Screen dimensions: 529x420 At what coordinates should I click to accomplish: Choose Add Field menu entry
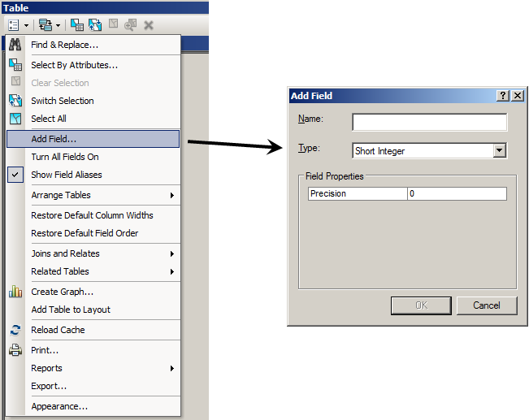[93, 139]
